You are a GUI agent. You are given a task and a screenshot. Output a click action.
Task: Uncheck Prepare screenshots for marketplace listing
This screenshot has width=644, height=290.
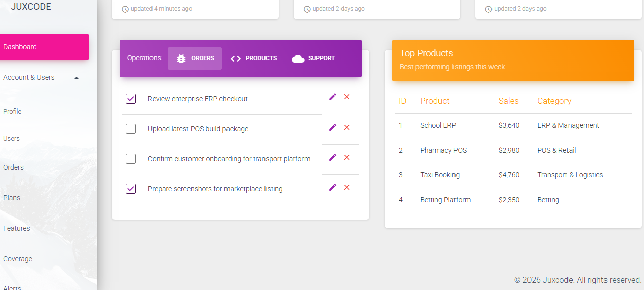coord(131,189)
